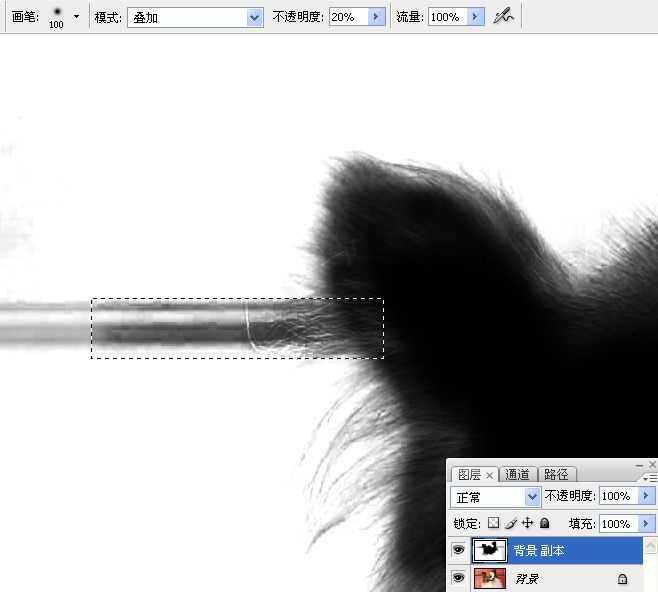Open the brush mode dropdown showing 叠加
This screenshot has width=658, height=592.
coord(254,17)
